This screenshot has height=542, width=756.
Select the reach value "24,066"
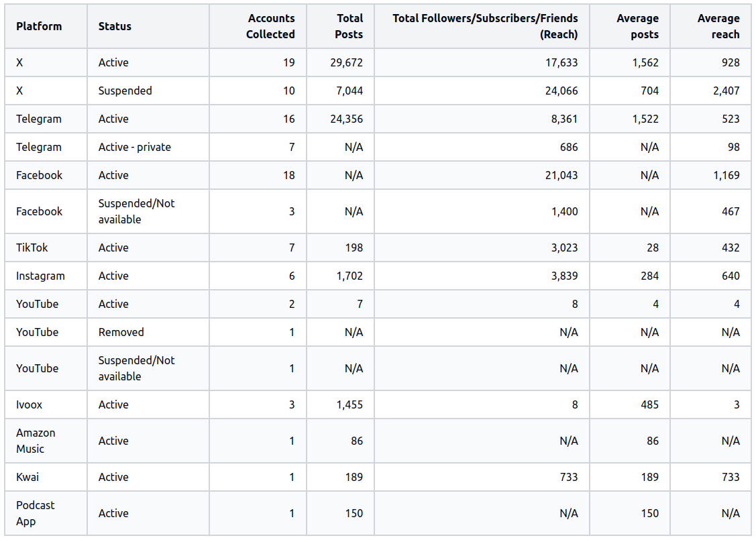[x=561, y=91]
